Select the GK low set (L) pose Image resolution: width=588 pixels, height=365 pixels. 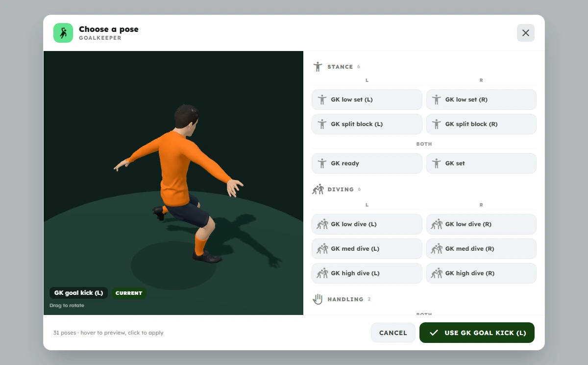367,100
